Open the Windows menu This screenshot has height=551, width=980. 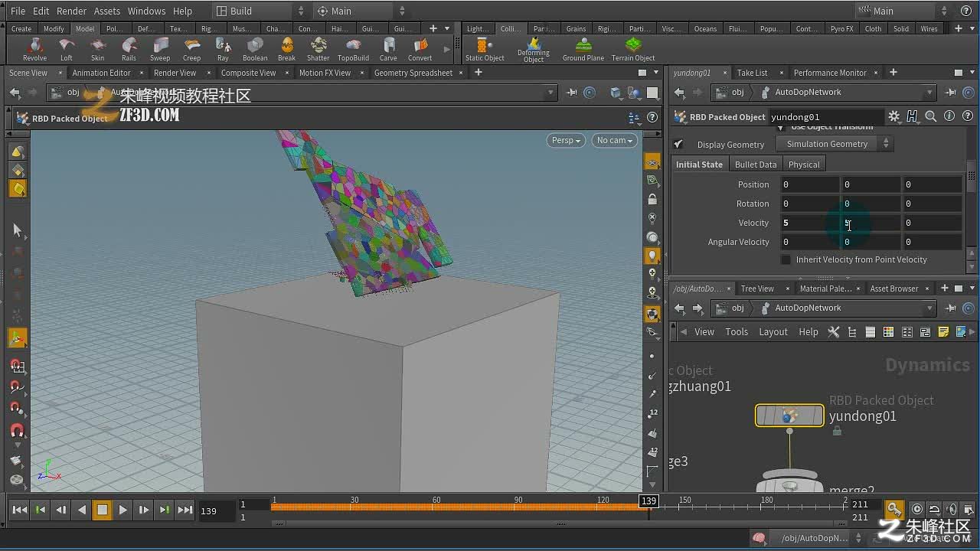tap(146, 11)
